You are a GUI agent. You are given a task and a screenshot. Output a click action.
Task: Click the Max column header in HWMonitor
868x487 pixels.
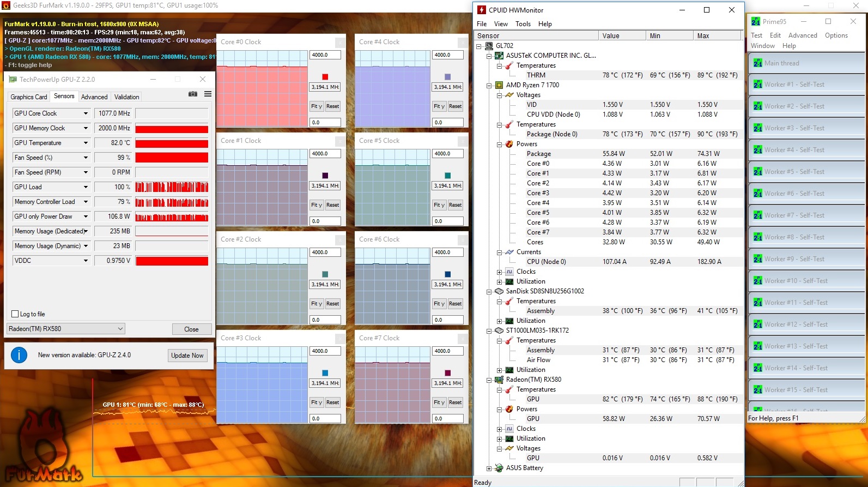click(x=717, y=36)
